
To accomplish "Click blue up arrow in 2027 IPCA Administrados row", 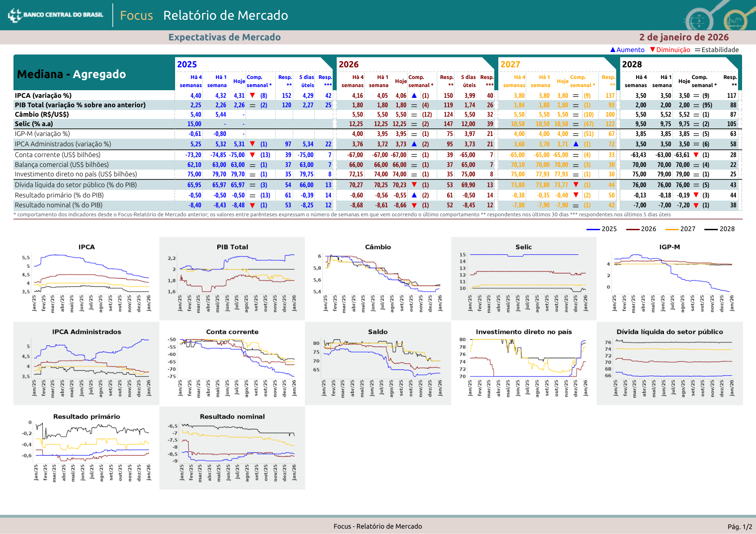I will click(576, 144).
